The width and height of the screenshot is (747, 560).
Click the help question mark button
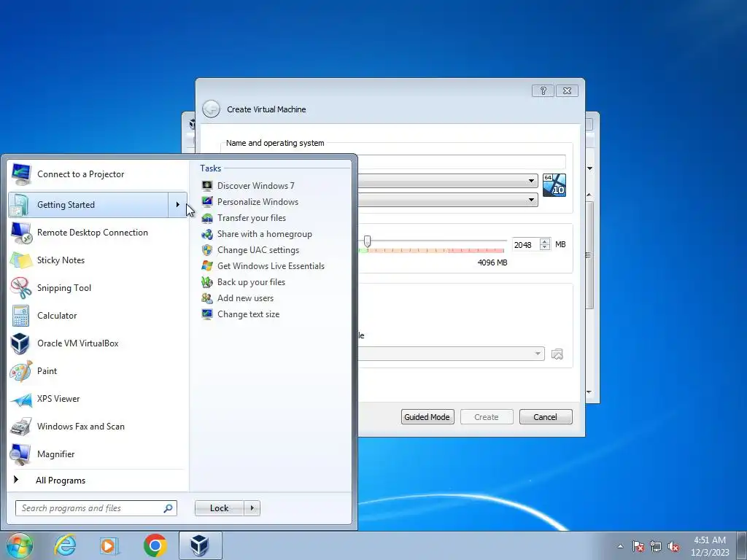pos(543,90)
